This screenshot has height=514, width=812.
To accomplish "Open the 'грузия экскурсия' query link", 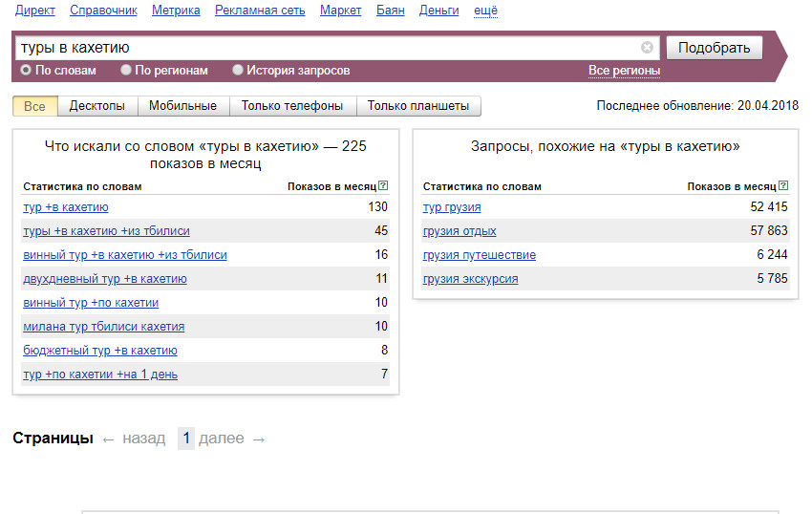I will point(470,279).
